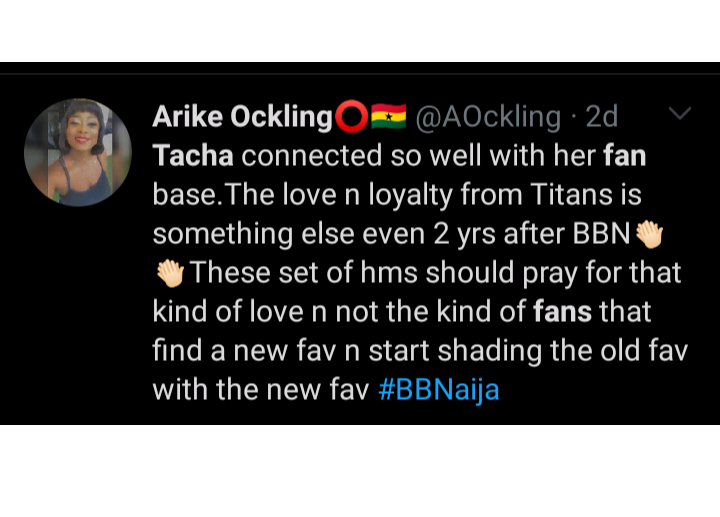Click the 2d timestamp
Screen dimensions: 720x517
pos(602,117)
